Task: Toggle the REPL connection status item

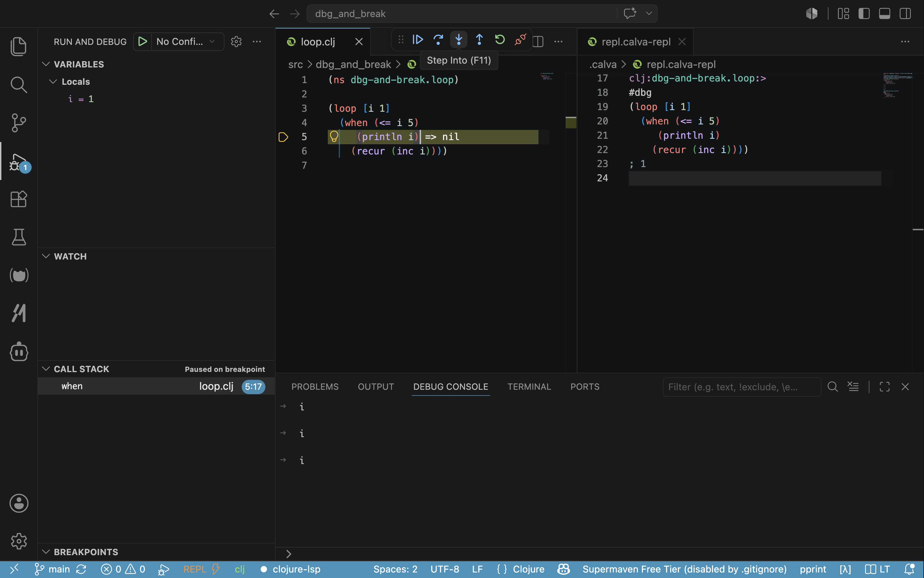Action: click(202, 569)
